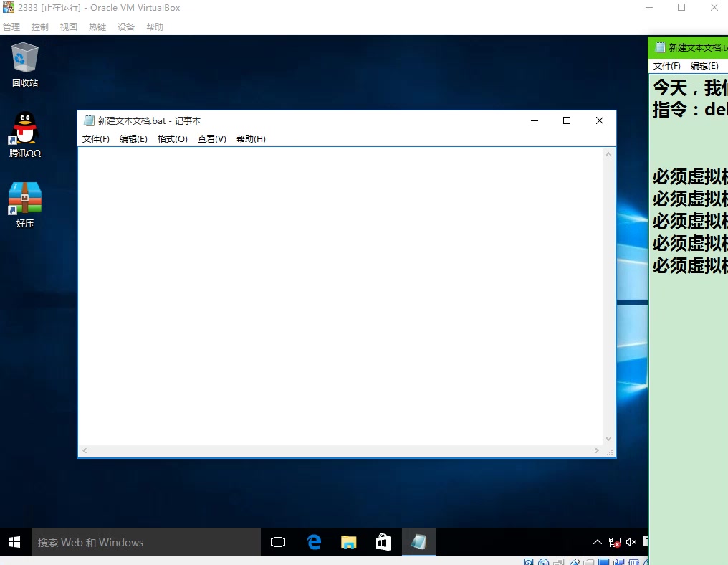Open the VirtualBox network adapter status icon

point(559,561)
